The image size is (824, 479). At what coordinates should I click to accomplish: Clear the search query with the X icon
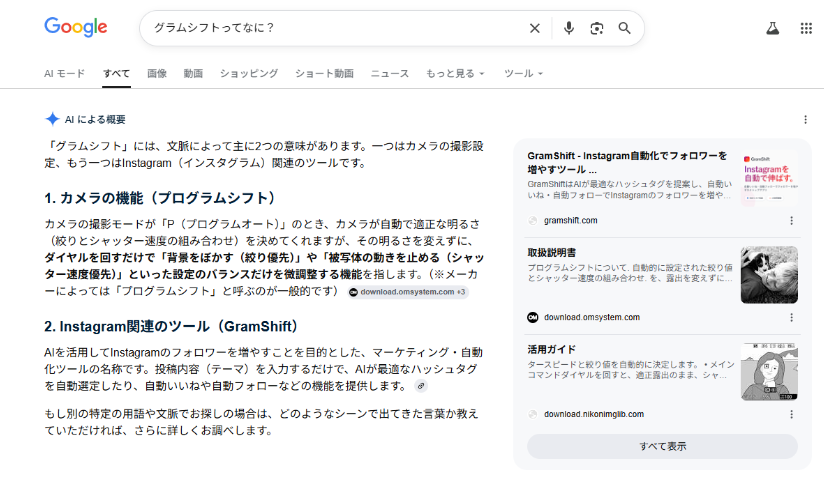534,28
